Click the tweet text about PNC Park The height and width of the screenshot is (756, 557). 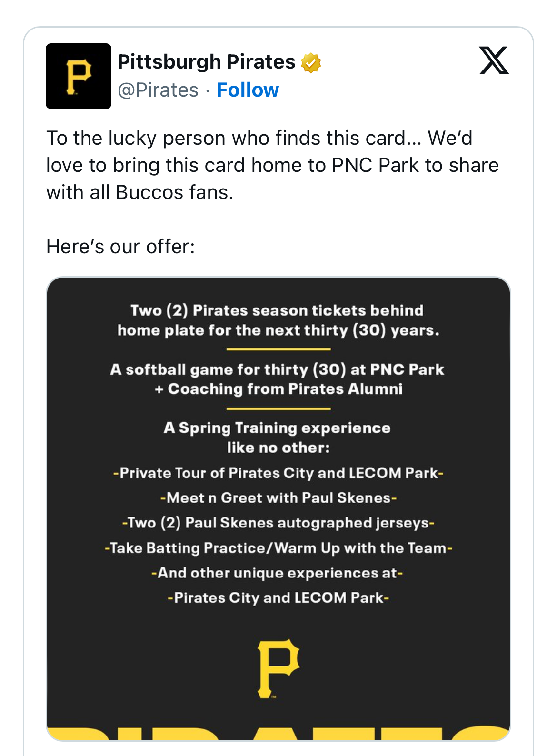pyautogui.click(x=272, y=165)
